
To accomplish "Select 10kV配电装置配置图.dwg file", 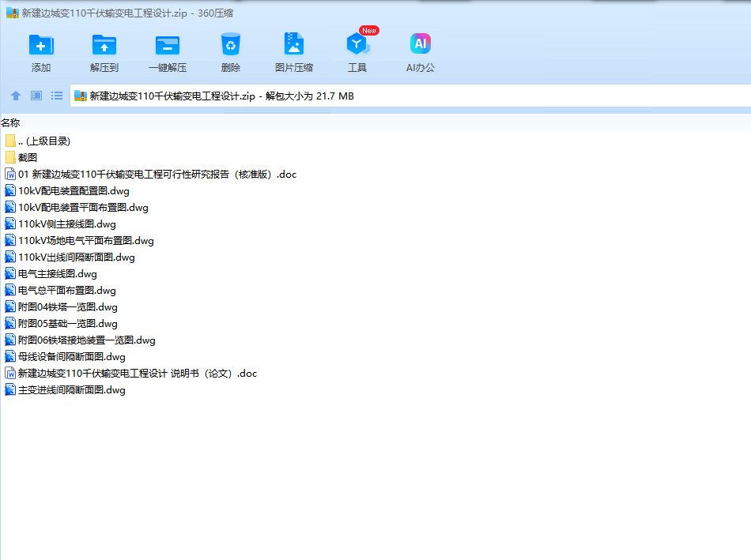I will [x=67, y=191].
